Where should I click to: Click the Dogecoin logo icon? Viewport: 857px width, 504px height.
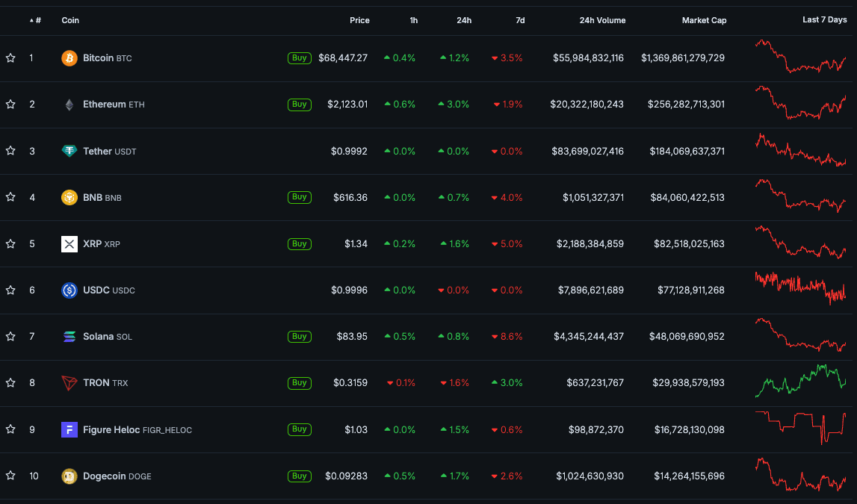(69, 476)
